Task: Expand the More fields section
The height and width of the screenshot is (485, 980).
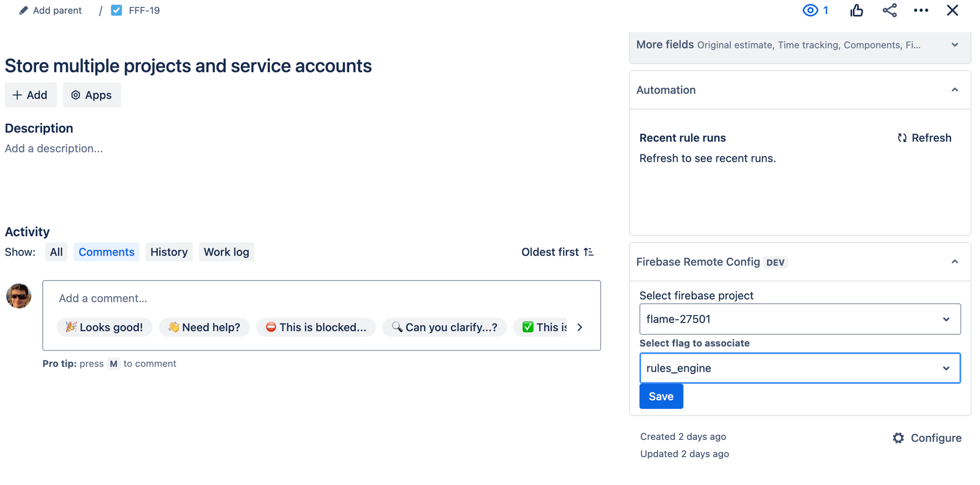Action: pyautogui.click(x=955, y=45)
